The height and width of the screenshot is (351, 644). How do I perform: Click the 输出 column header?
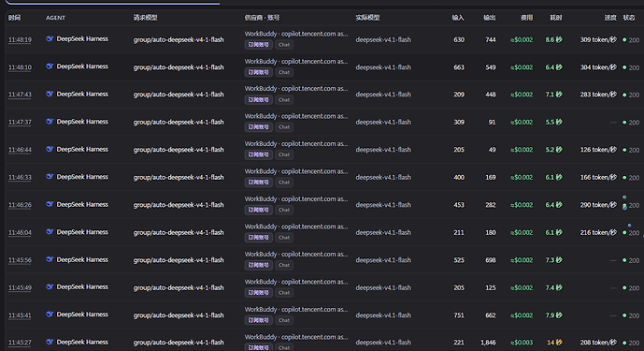pos(489,18)
